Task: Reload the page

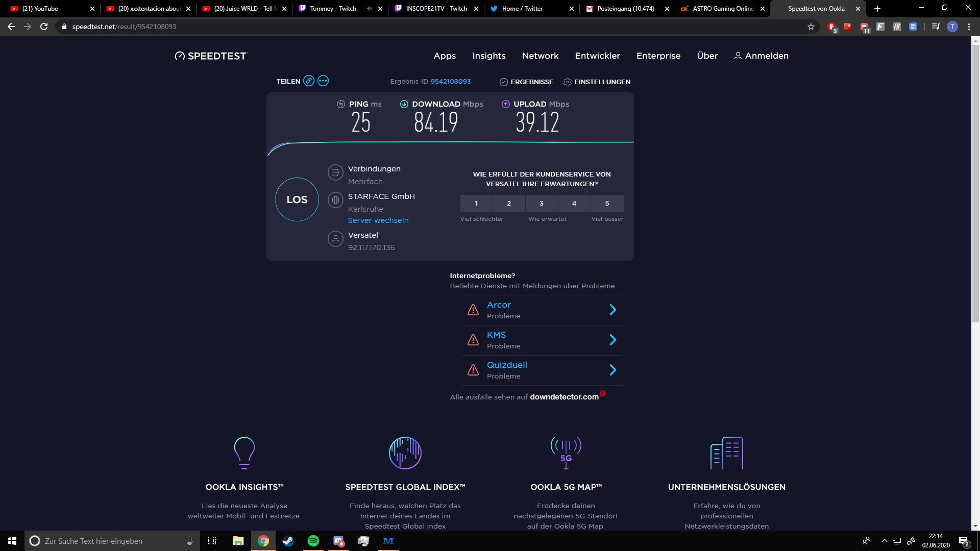Action: coord(44,27)
